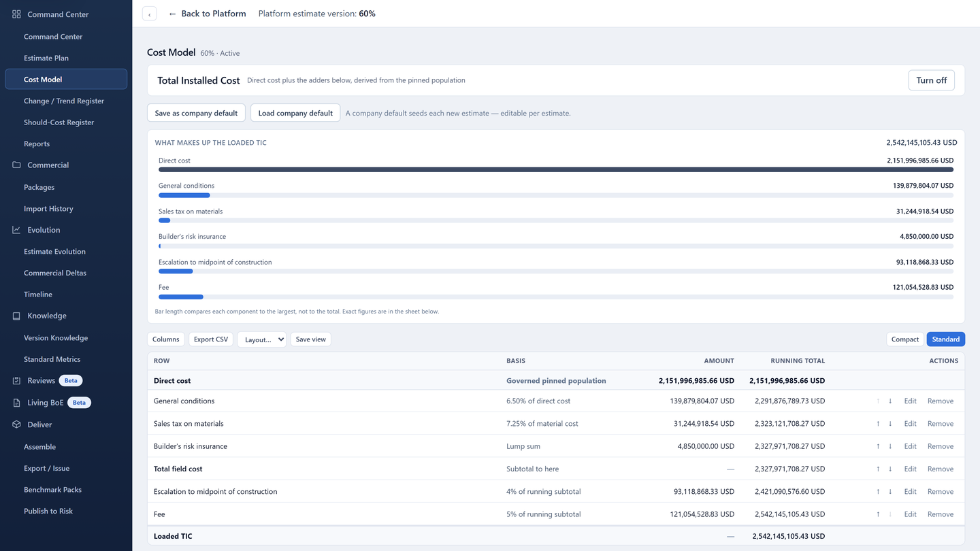
Task: Click the Knowledge book icon
Action: tap(16, 316)
